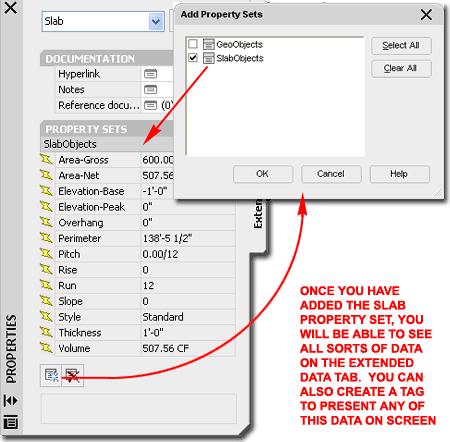450x442 pixels.
Task: Open the Notes editor icon
Action: pyautogui.click(x=150, y=89)
